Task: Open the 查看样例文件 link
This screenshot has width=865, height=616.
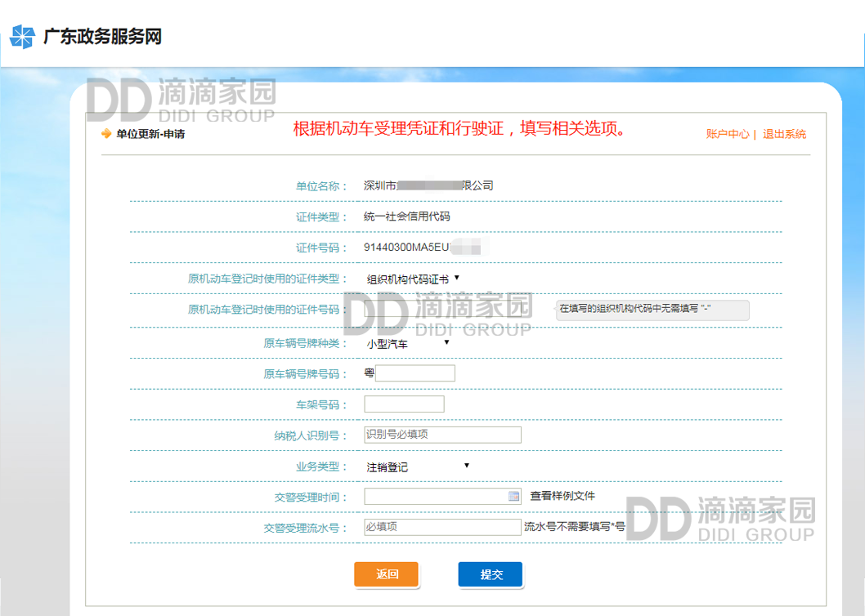Action: [x=562, y=496]
